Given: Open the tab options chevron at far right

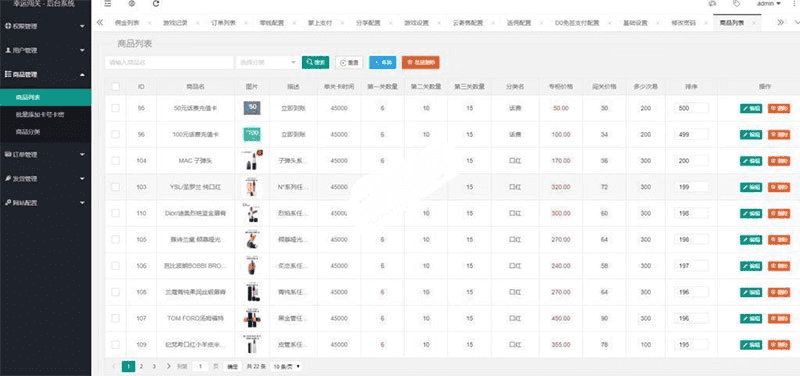Looking at the screenshot, I should click(796, 22).
